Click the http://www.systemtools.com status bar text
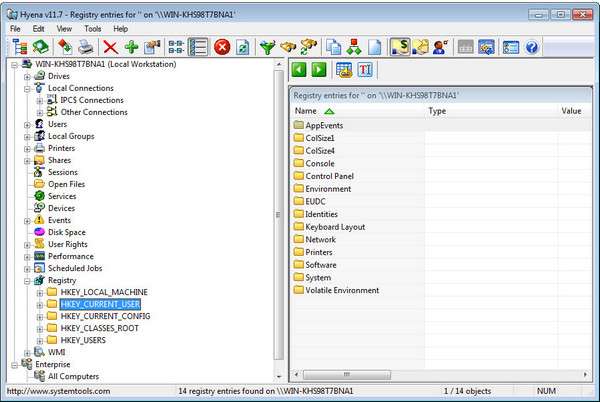Screen dimensions: 600x402 59,391
